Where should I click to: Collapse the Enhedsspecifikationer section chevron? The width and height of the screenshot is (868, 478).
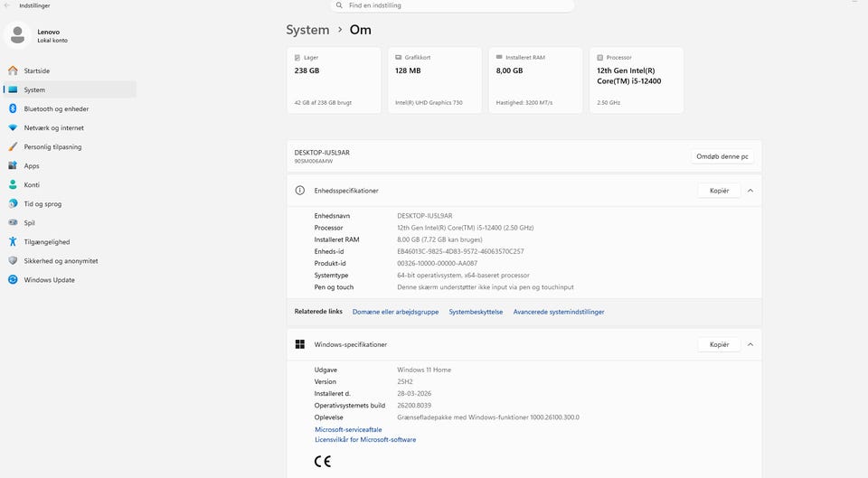750,191
